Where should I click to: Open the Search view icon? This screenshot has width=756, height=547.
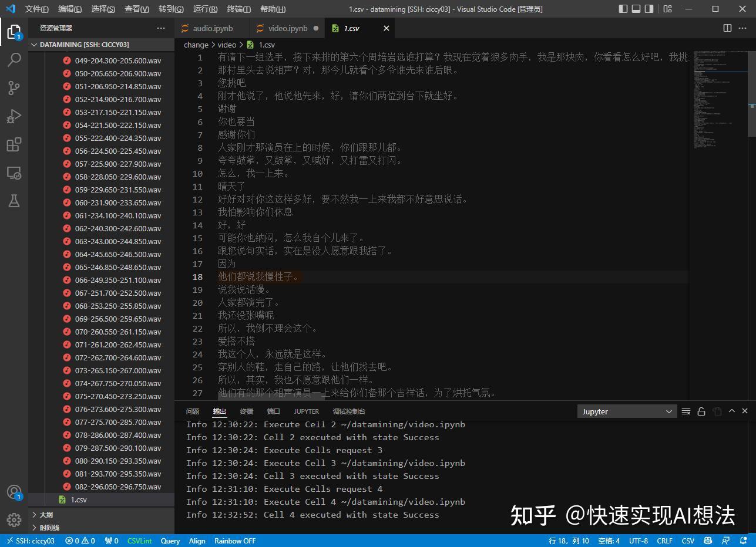[x=14, y=59]
